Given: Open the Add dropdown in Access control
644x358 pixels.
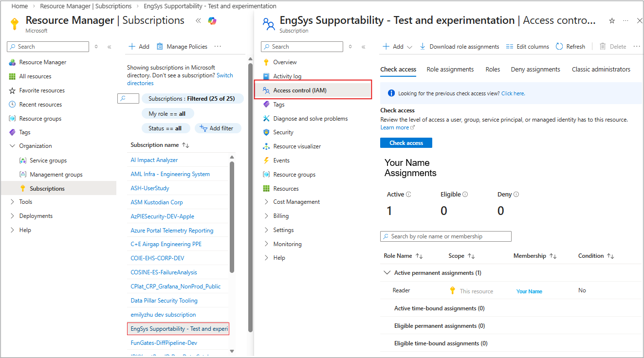Looking at the screenshot, I should 397,47.
